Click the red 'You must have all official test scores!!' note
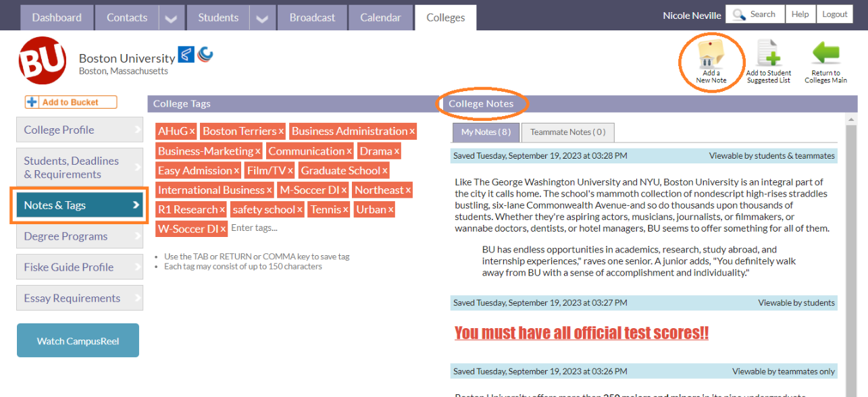This screenshot has height=397, width=868. tap(582, 333)
